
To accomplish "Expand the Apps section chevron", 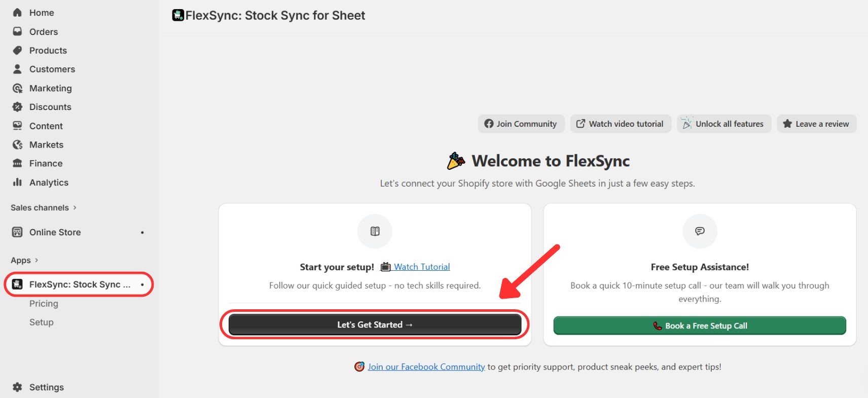I will point(37,260).
